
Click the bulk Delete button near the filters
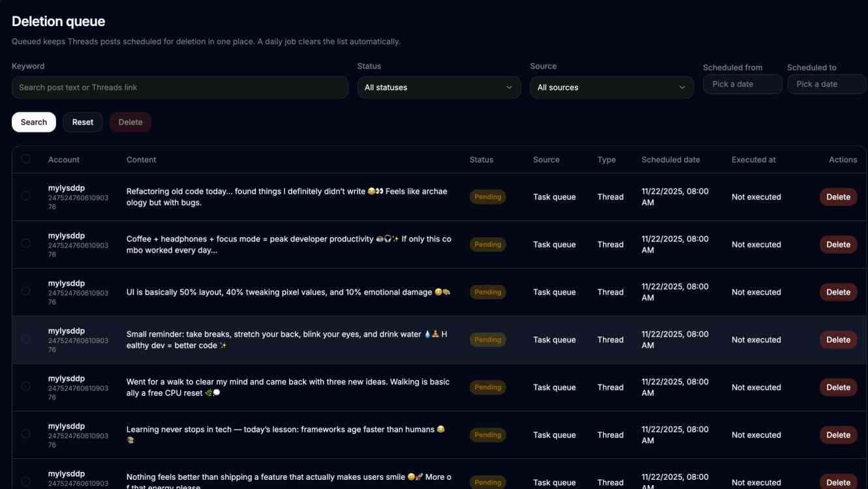tap(130, 122)
